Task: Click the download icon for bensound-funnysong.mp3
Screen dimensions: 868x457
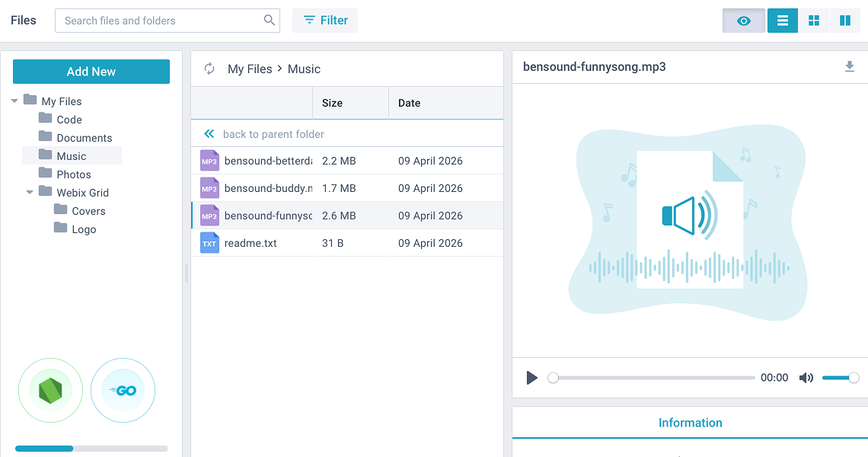Action: click(850, 67)
